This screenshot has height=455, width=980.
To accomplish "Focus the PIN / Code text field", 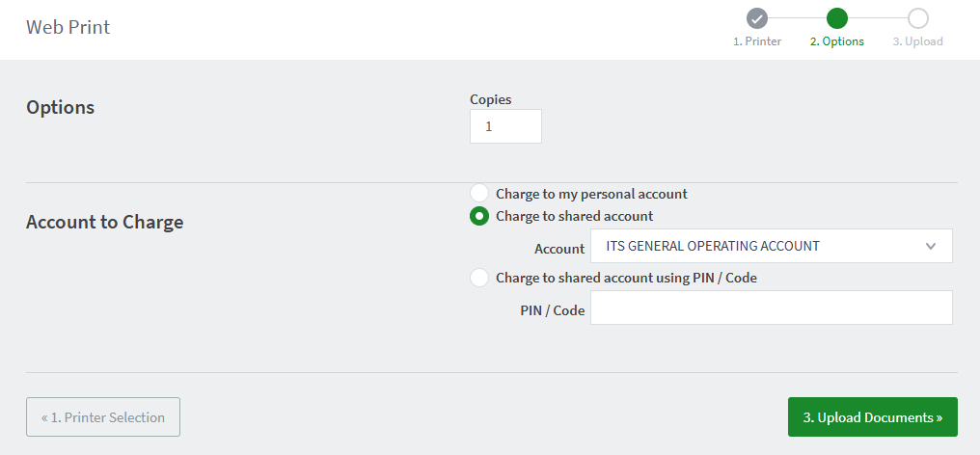I will [771, 308].
